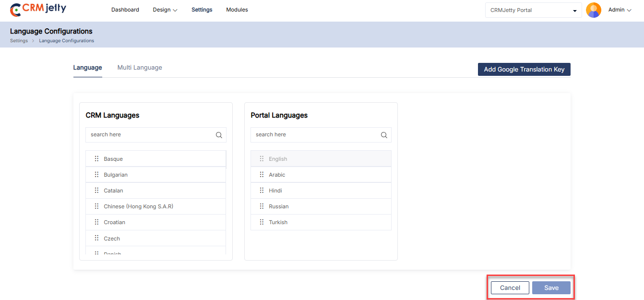Click the drag handle beside Arabic

point(262,175)
